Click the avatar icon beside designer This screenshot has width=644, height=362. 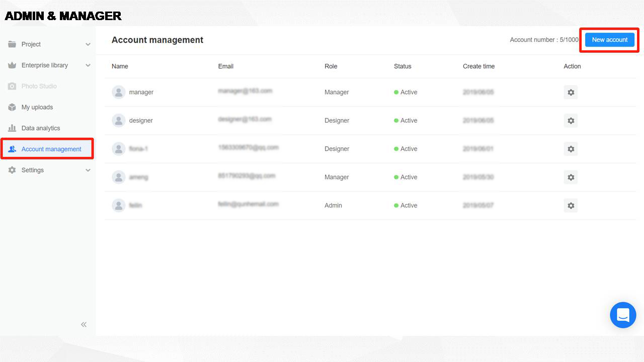pyautogui.click(x=119, y=121)
